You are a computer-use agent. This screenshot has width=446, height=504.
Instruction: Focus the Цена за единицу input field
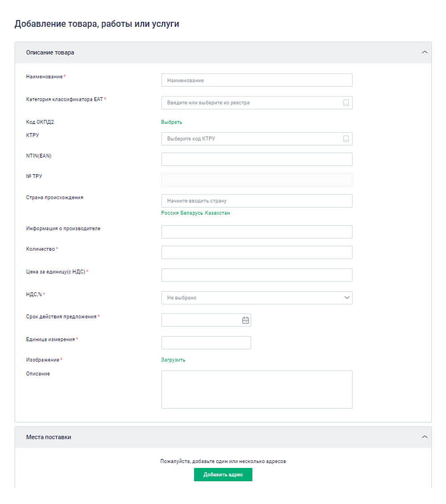[256, 275]
